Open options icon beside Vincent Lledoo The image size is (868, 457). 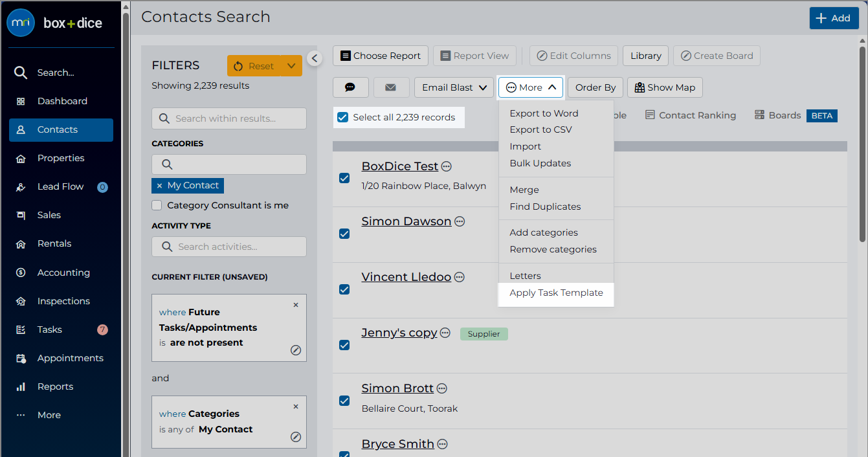460,277
